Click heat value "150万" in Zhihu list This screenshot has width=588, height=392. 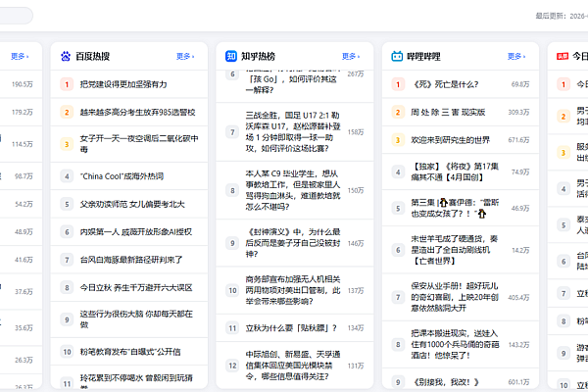356,190
